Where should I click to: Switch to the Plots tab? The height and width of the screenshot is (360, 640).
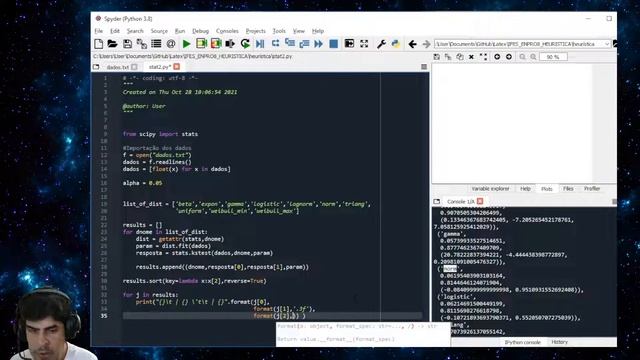pos(547,189)
